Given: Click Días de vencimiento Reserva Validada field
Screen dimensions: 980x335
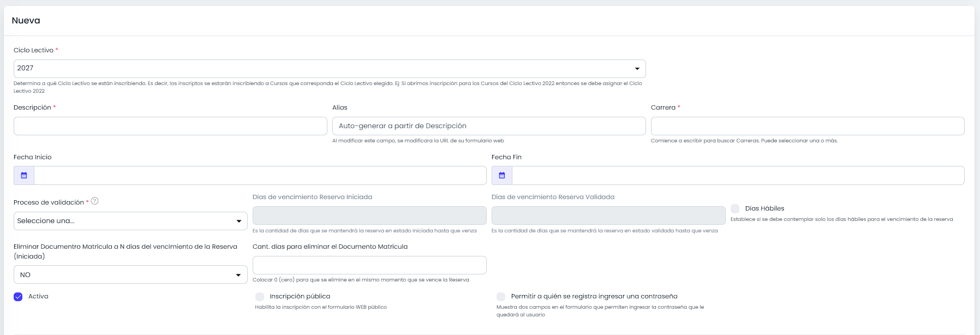Looking at the screenshot, I should [608, 216].
